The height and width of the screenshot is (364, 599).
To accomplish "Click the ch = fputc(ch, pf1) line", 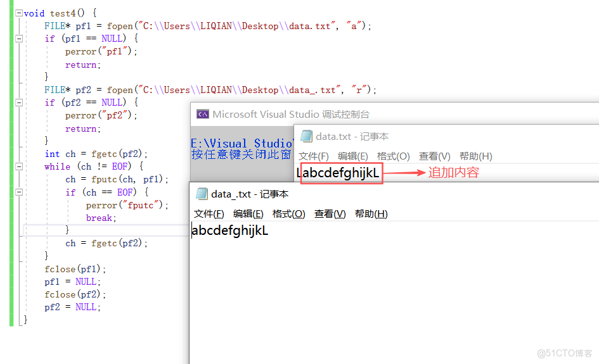I will (117, 179).
